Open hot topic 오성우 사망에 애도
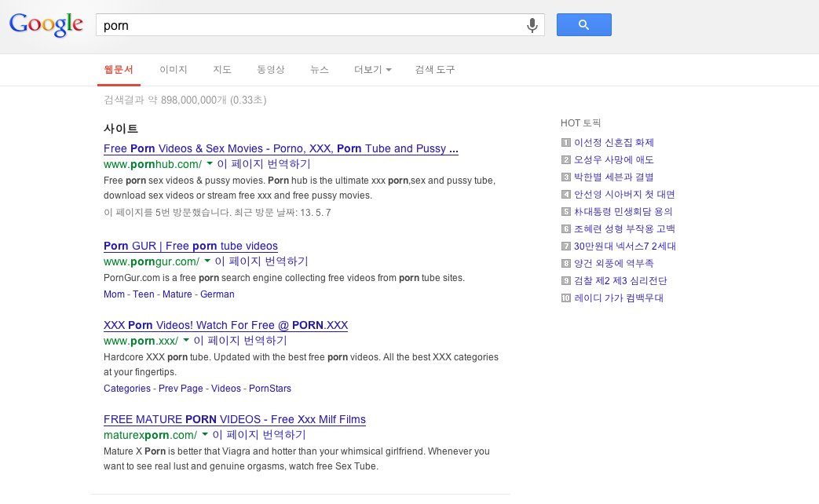The height and width of the screenshot is (504, 819). click(x=614, y=160)
